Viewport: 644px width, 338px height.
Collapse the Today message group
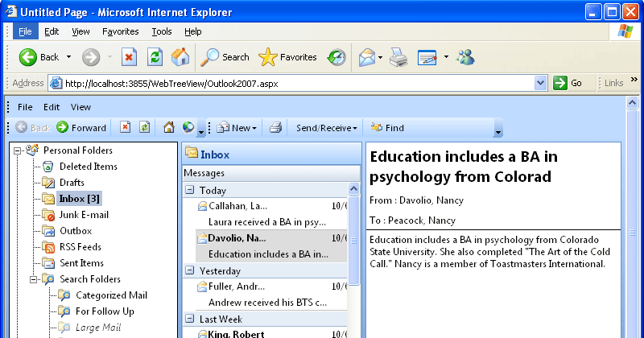(x=190, y=191)
